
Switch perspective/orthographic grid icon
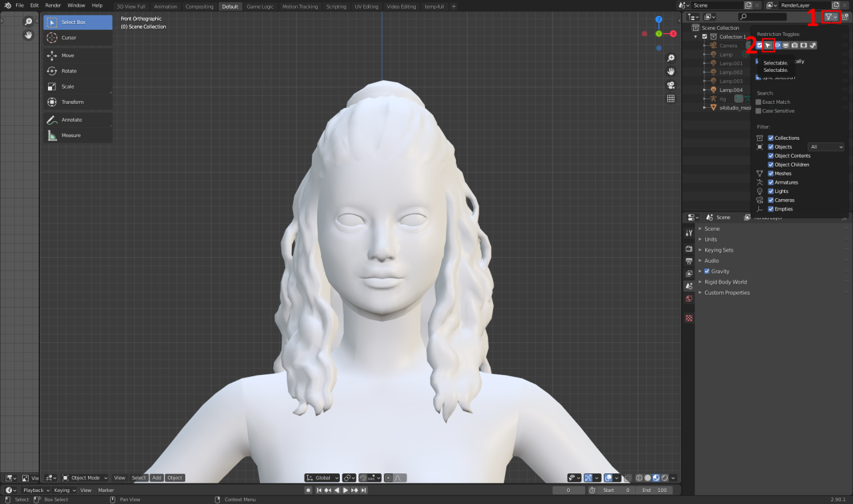[x=670, y=99]
